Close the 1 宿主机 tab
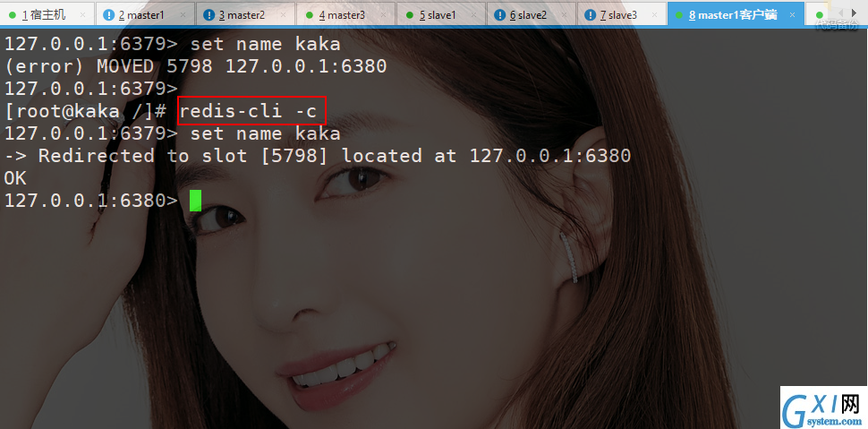The height and width of the screenshot is (429, 868). coord(83,15)
